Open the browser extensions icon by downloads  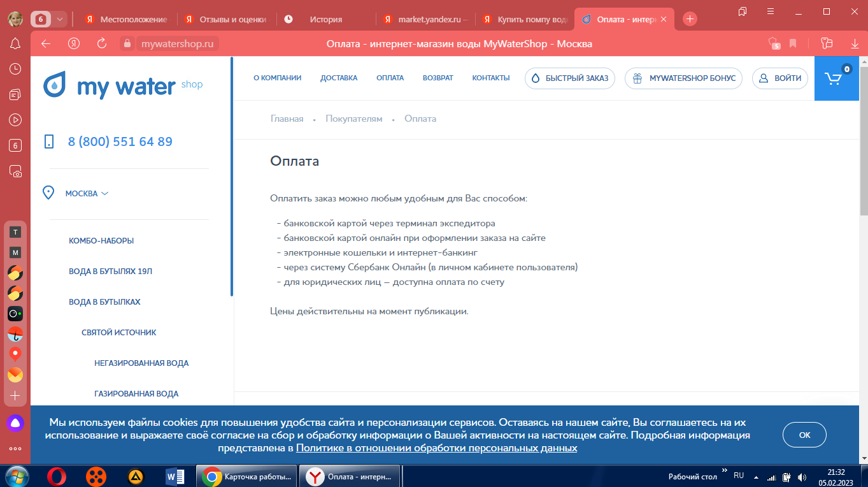tap(827, 43)
